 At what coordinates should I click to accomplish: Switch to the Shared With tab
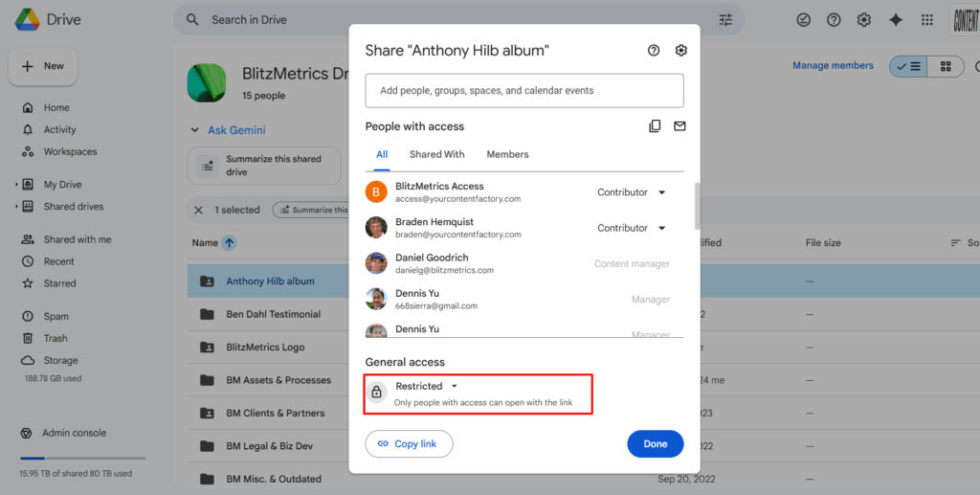436,154
